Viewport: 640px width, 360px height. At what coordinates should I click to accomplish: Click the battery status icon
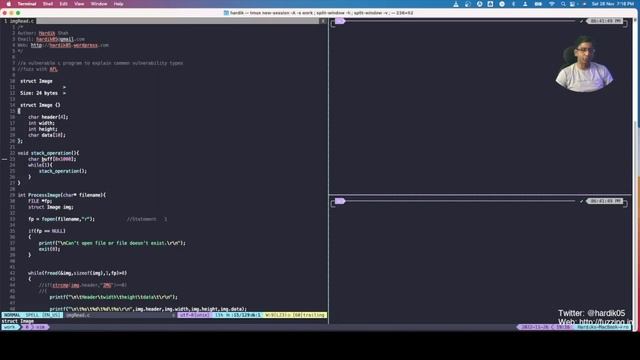(x=538, y=4)
